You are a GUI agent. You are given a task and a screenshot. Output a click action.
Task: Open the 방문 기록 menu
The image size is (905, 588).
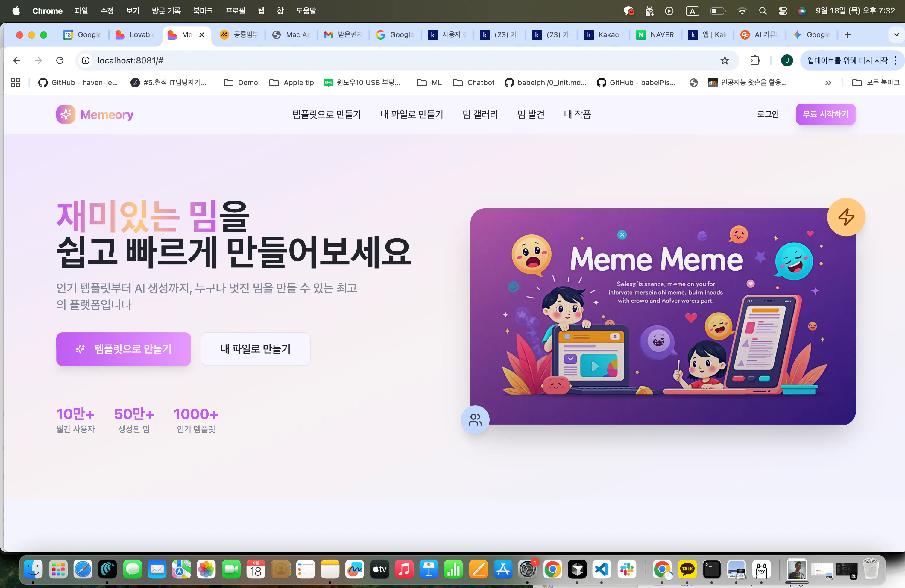(x=166, y=11)
